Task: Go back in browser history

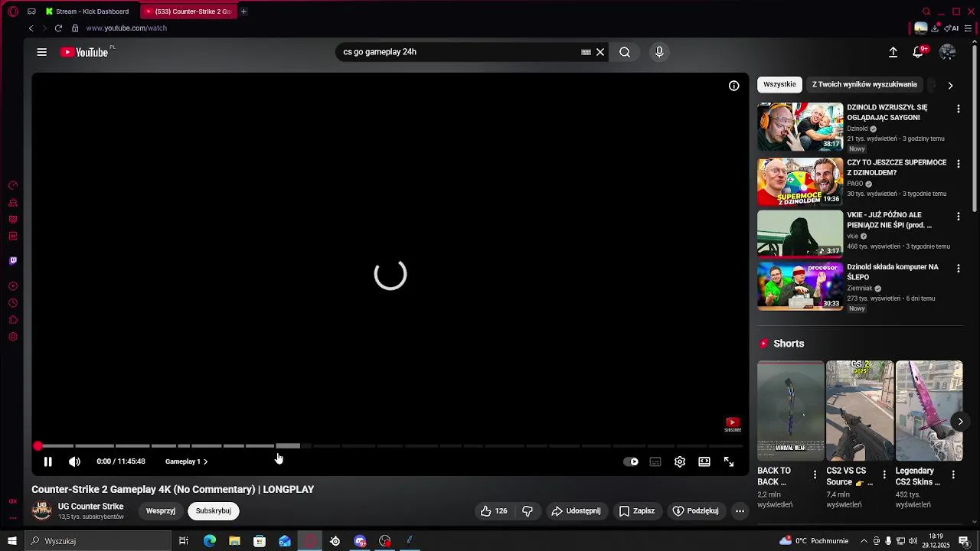Action: click(x=31, y=28)
